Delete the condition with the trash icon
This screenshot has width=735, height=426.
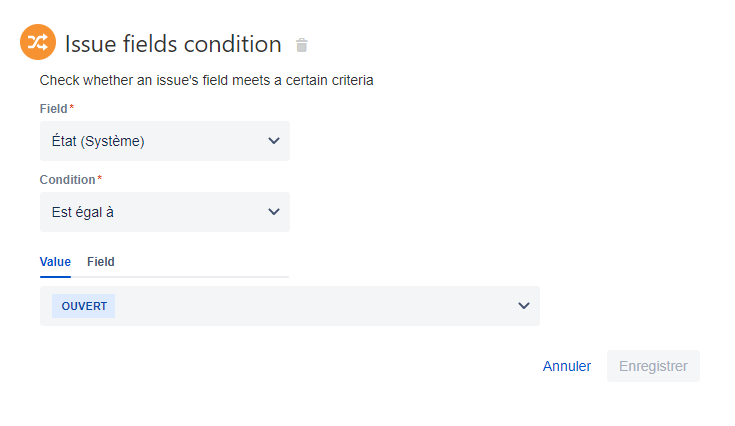click(x=301, y=45)
